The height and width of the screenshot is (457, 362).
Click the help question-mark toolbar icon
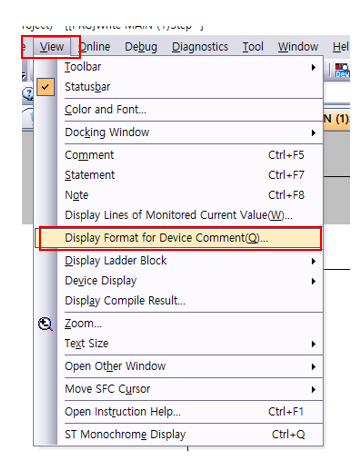click(x=28, y=94)
